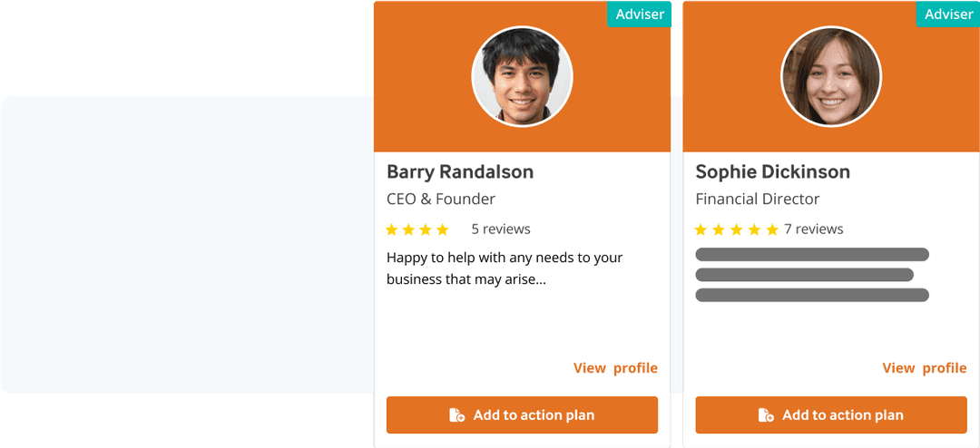The image size is (980, 448).
Task: Click the fifth star in Sophie Dickinson's rating
Action: pos(772,229)
